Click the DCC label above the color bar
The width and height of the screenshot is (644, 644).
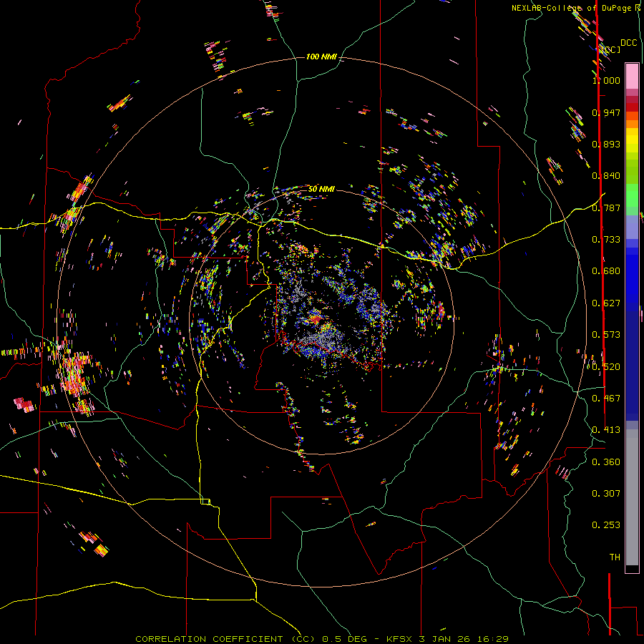point(628,43)
